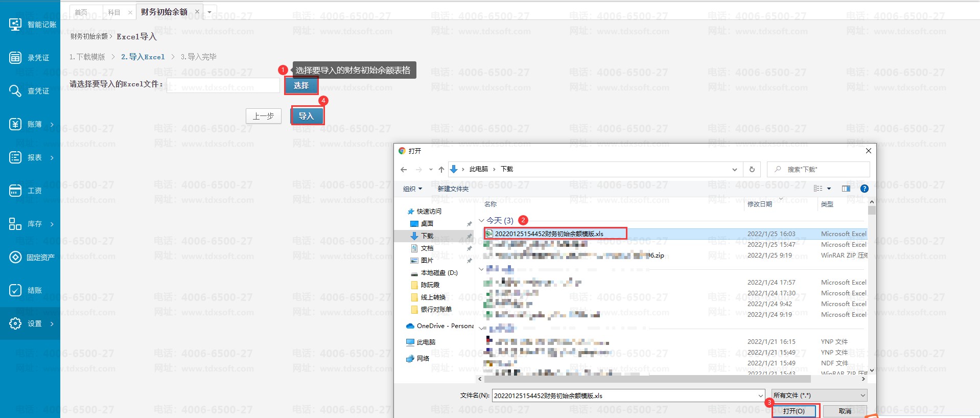Expand the 设置 submenu arrow
The height and width of the screenshot is (418, 980).
(x=52, y=323)
